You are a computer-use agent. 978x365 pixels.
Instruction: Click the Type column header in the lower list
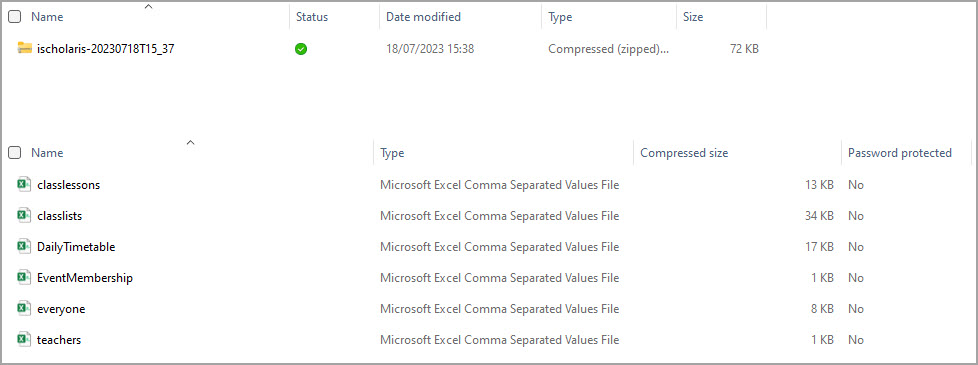click(x=392, y=153)
